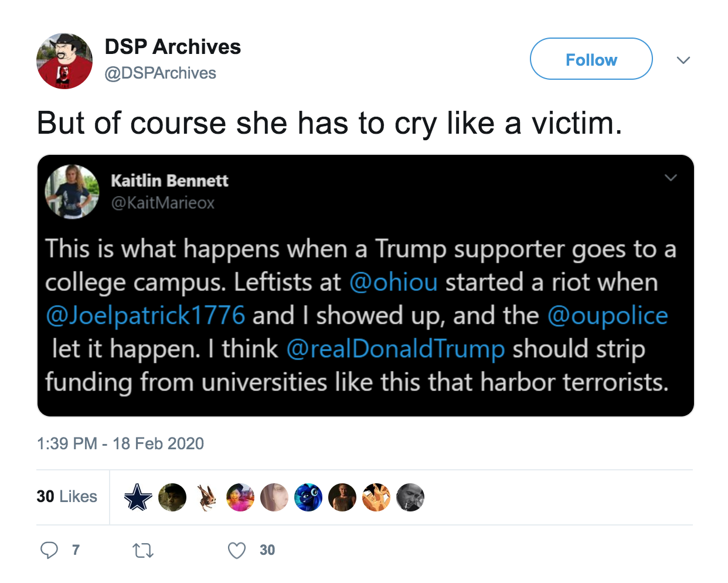The image size is (728, 583).
Task: Open the blue star liker avatar
Action: coord(138,497)
